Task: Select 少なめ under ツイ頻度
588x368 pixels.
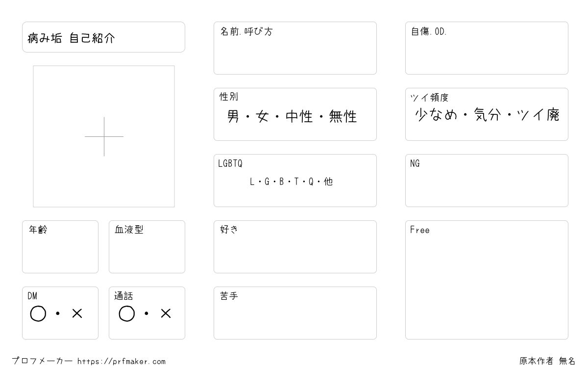Action: pos(436,115)
